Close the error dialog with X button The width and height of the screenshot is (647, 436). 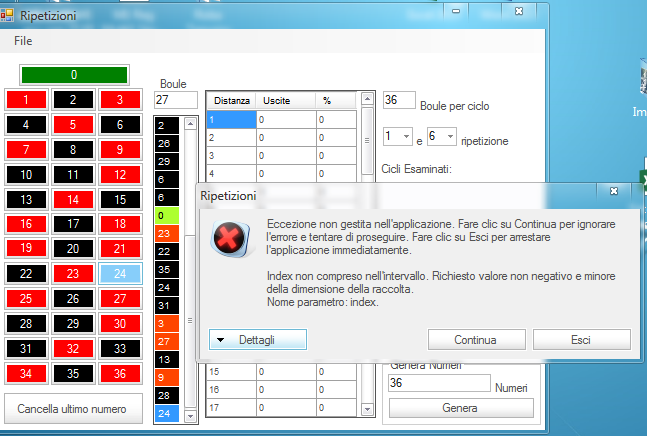[x=613, y=191]
